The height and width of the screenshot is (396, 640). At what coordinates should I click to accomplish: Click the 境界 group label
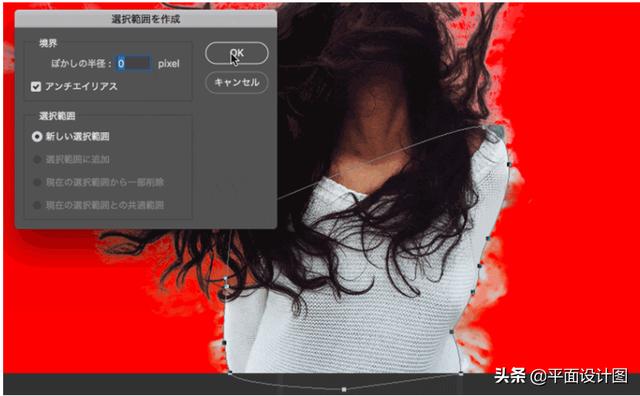(x=48, y=43)
